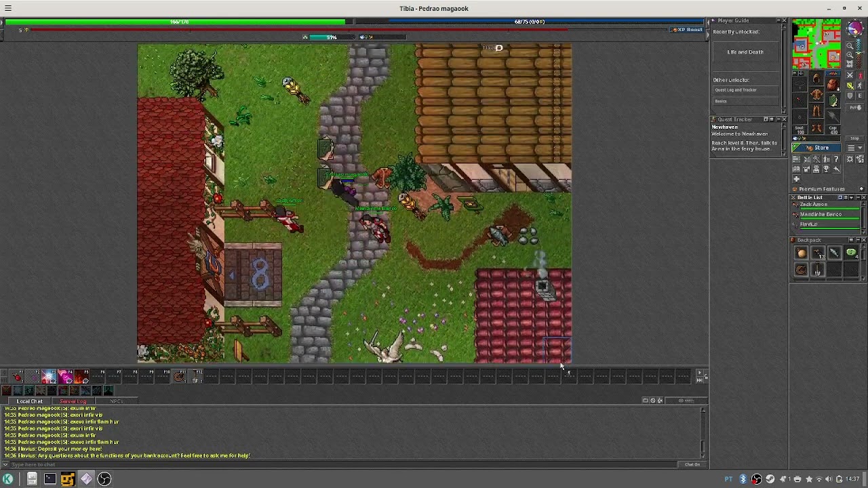The width and height of the screenshot is (868, 488).
Task: Collapse the Quest Tracker panel
Action: coord(778,119)
